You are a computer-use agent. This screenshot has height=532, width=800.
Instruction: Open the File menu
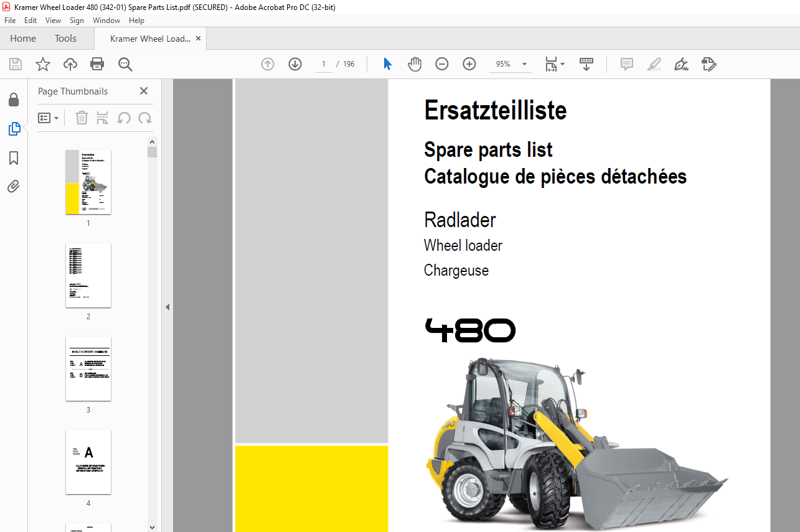pyautogui.click(x=10, y=21)
